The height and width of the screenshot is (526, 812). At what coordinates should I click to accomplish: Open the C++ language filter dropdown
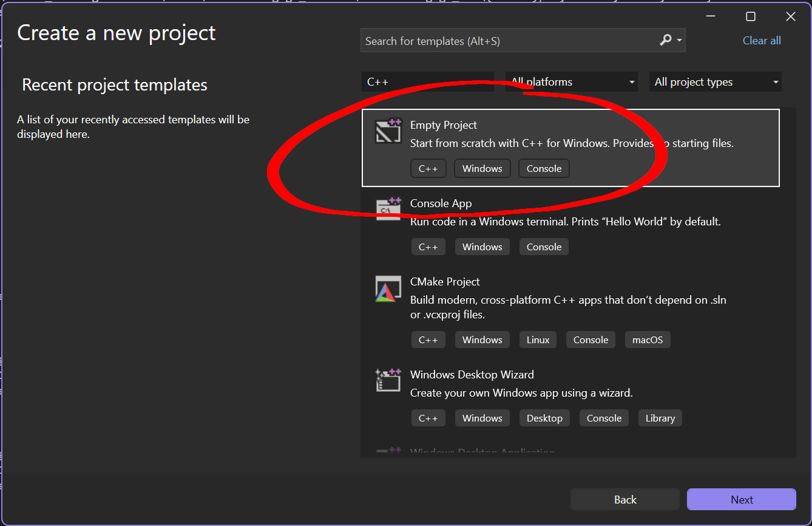427,82
